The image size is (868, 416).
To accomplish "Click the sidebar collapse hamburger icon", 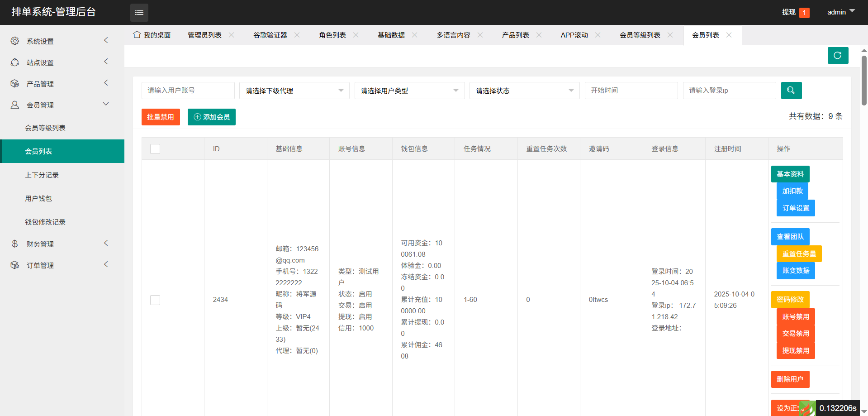I will click(139, 13).
